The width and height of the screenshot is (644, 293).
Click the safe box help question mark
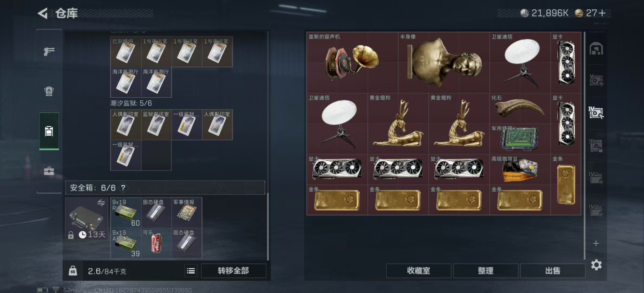(123, 188)
